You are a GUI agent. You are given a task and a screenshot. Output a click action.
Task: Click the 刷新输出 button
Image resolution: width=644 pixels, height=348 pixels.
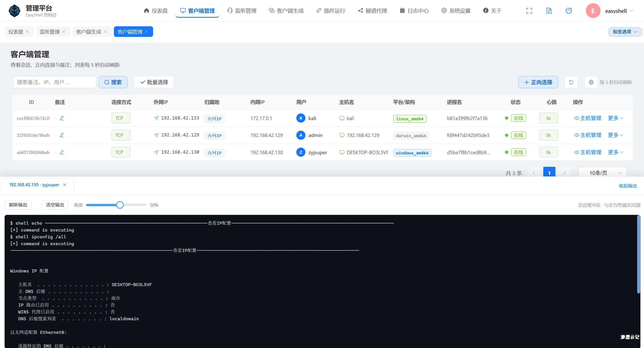pyautogui.click(x=18, y=205)
